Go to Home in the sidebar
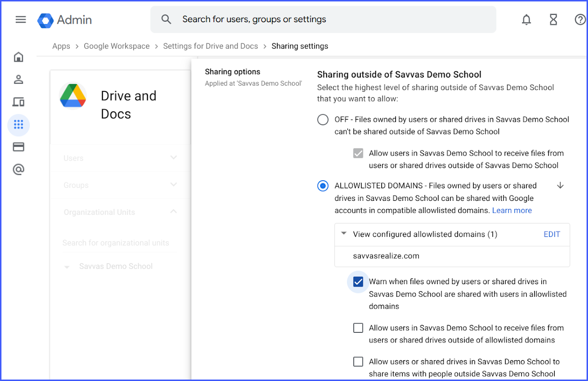This screenshot has height=381, width=588. [x=18, y=57]
